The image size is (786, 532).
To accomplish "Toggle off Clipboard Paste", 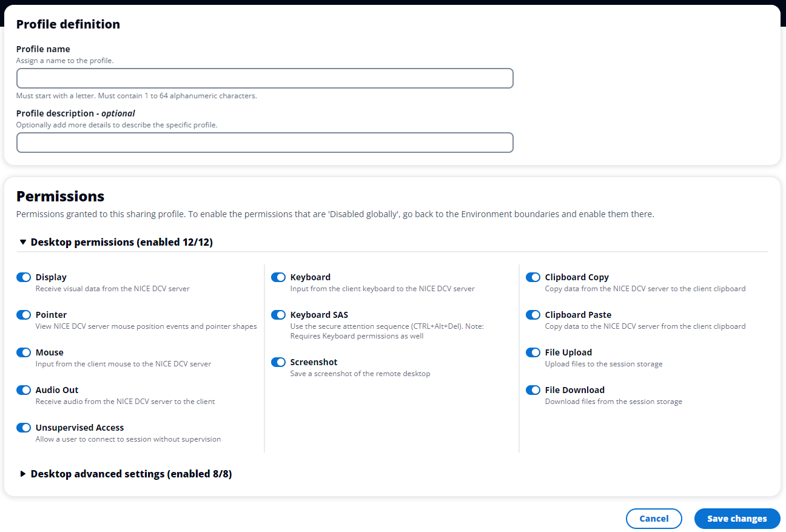I will point(532,315).
